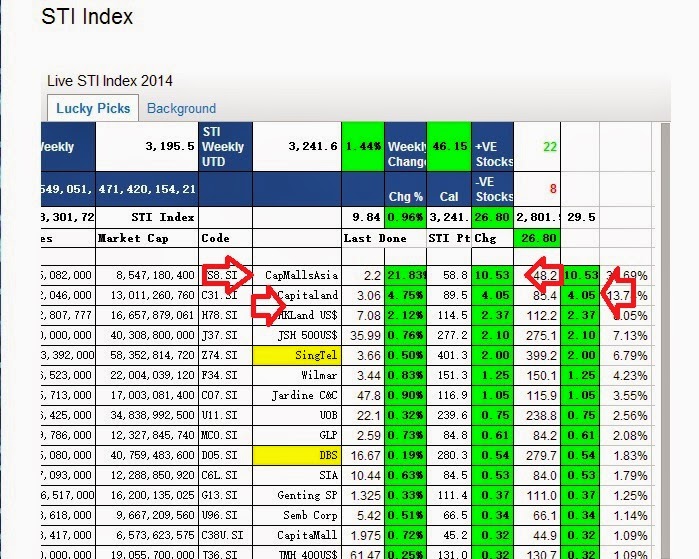Click code U96.SI
Image resolution: width=699 pixels, height=559 pixels.
pos(219,515)
